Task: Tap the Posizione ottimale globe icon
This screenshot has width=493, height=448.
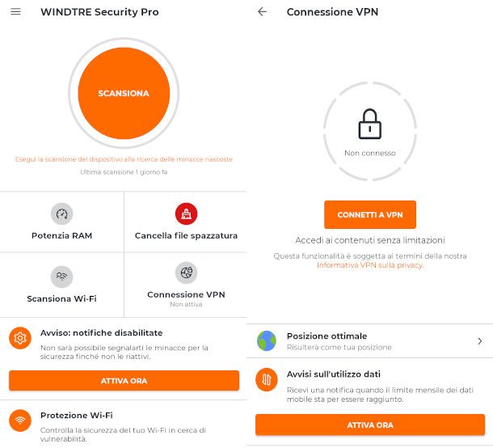Action: pyautogui.click(x=267, y=341)
